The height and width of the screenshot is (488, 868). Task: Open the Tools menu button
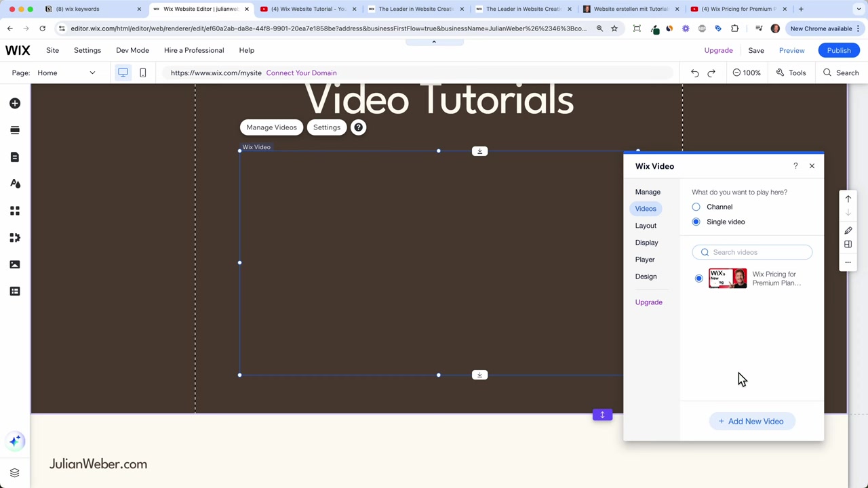coord(791,73)
